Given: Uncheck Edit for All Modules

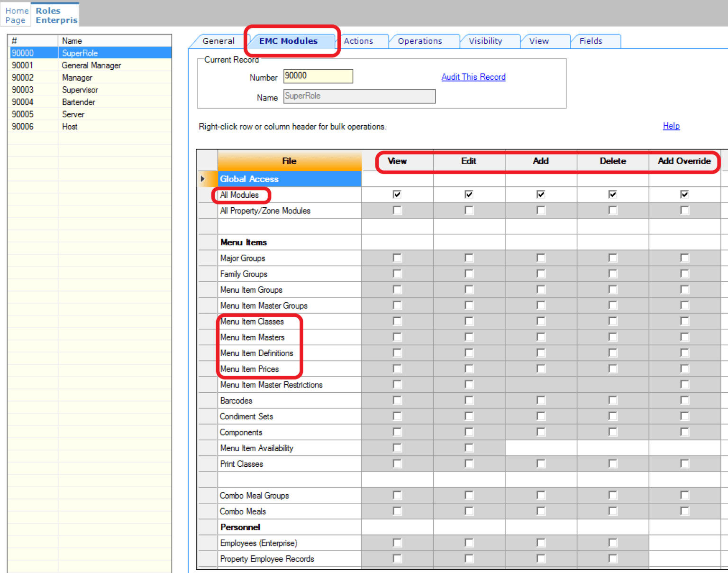Looking at the screenshot, I should (x=469, y=194).
